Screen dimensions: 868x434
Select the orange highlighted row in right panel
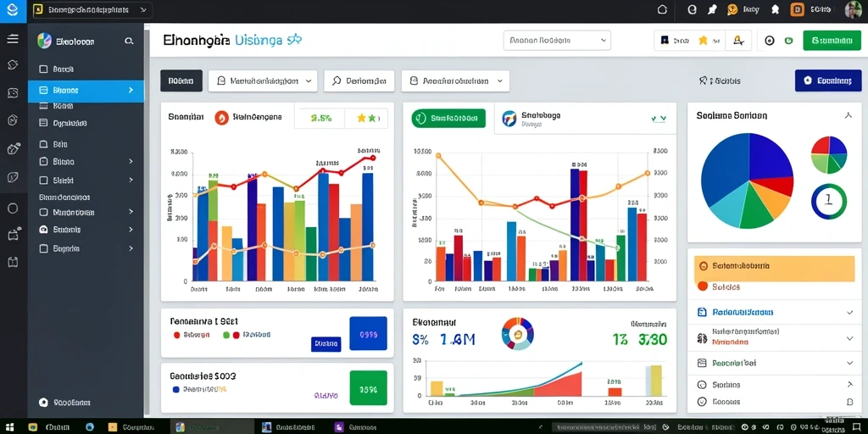pos(774,267)
